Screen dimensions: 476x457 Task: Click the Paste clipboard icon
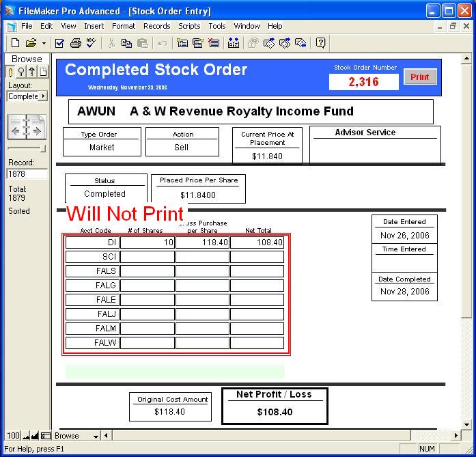point(142,43)
